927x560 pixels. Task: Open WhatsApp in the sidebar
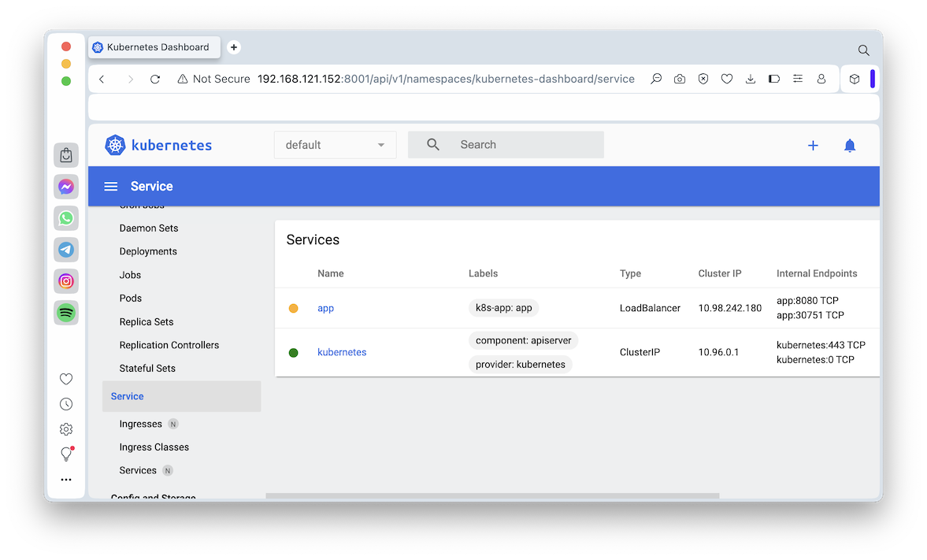click(66, 218)
